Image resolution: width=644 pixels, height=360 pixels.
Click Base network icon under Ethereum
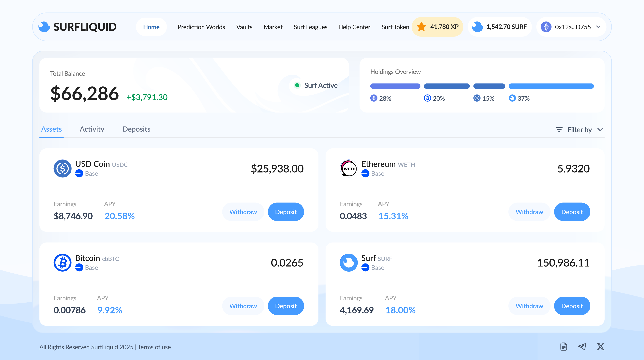(x=365, y=173)
